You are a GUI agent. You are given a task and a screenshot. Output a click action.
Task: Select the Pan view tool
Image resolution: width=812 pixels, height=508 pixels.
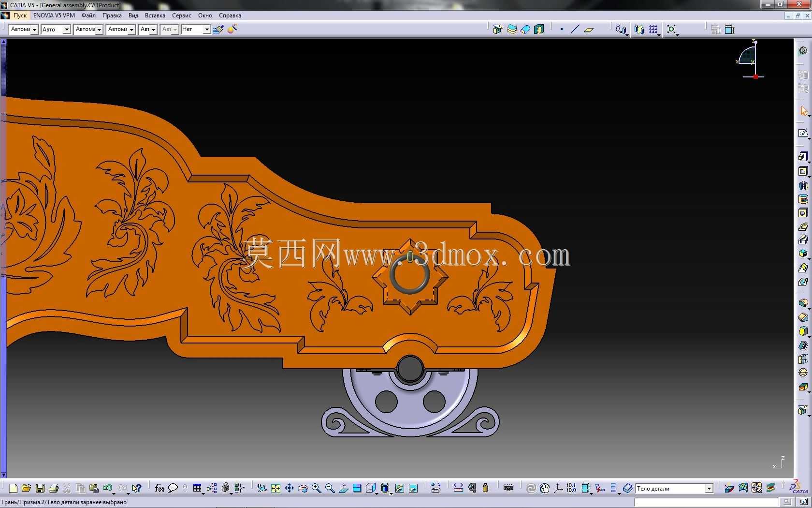point(289,489)
